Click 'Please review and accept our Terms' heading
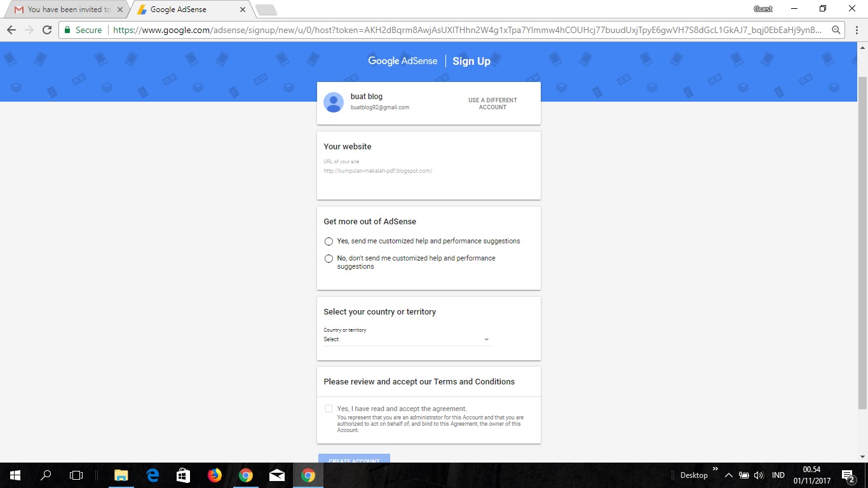868x488 pixels. [x=419, y=382]
